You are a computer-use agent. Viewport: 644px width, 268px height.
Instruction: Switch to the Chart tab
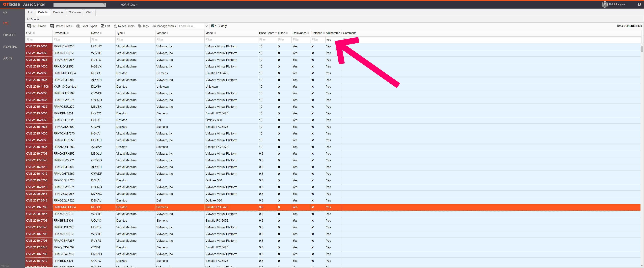point(90,13)
